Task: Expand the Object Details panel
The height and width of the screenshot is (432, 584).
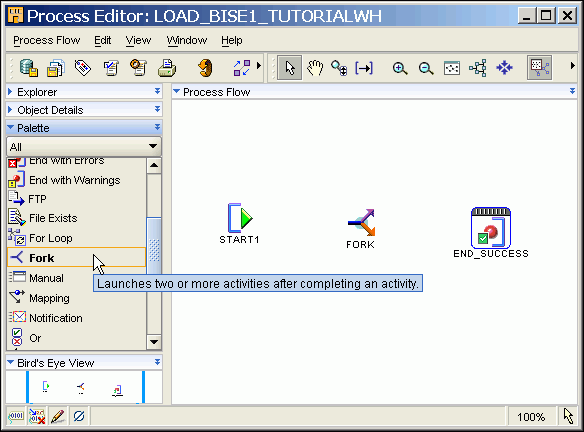Action: pos(10,109)
